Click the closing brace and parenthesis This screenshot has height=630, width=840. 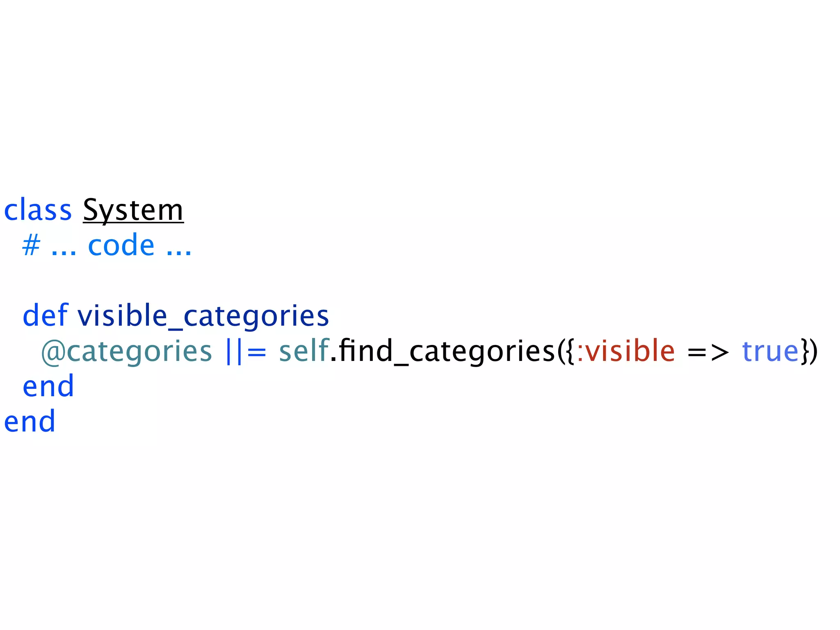(809, 352)
